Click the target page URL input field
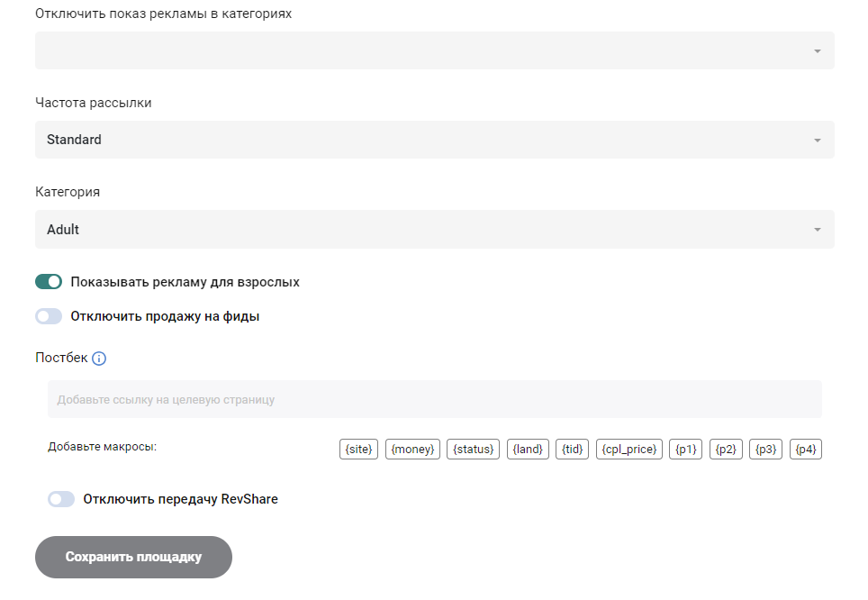Screen dimensions: 868x600 (x=435, y=398)
